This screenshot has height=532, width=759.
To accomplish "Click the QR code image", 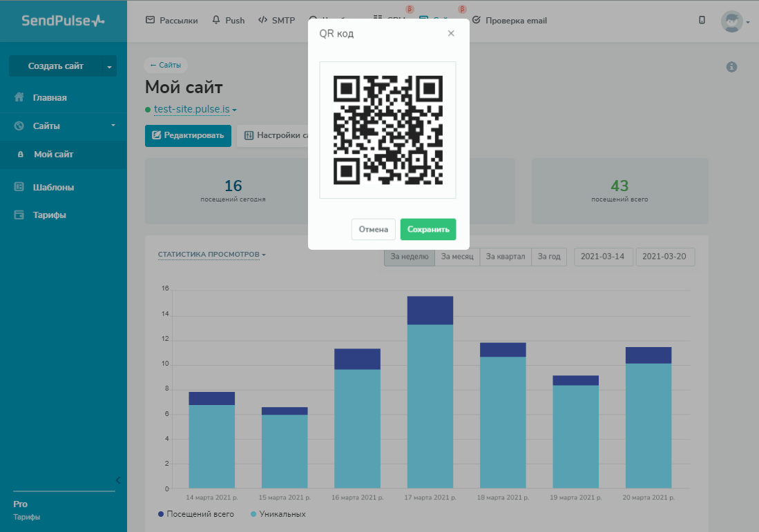I will point(387,130).
